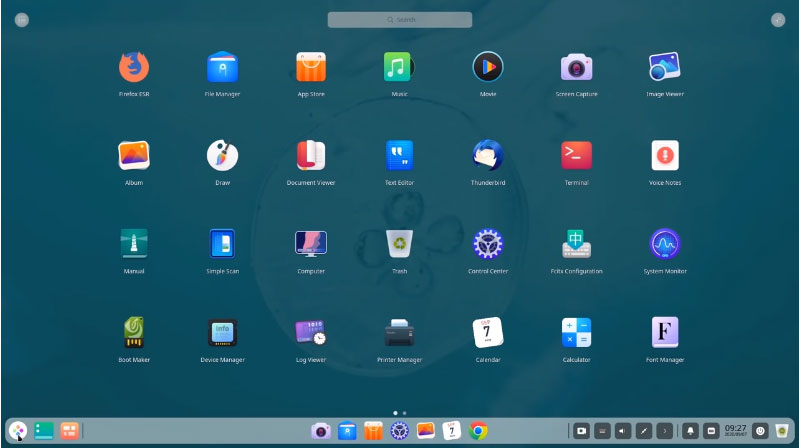Open Font Manager
The image size is (799, 448).
click(x=665, y=332)
